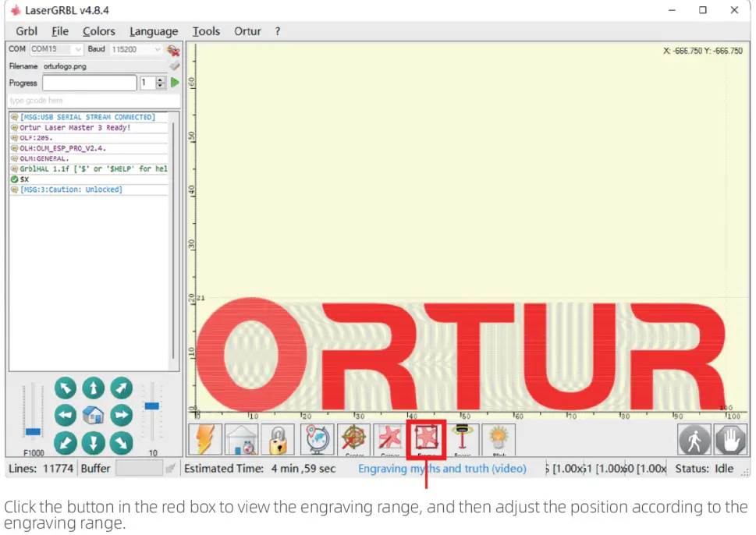Image resolution: width=756 pixels, height=535 pixels.
Task: Click the homing icon in the bottom toolbar
Action: click(x=242, y=440)
